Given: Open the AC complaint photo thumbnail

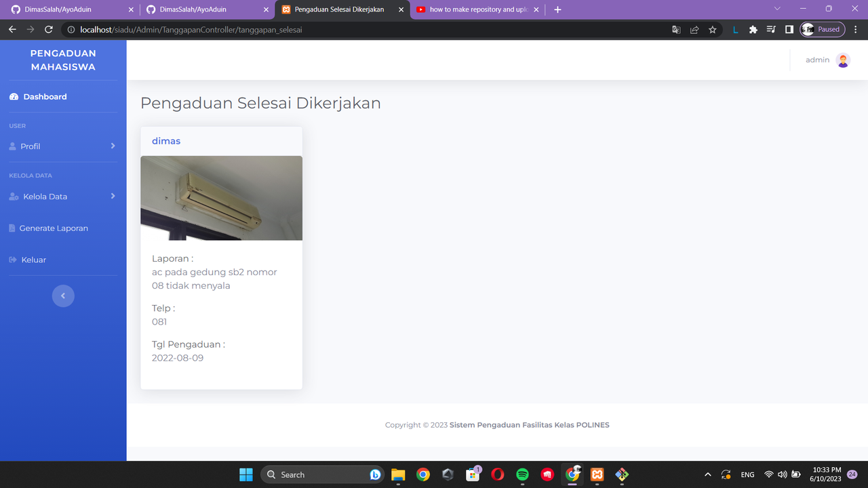Looking at the screenshot, I should coord(221,198).
